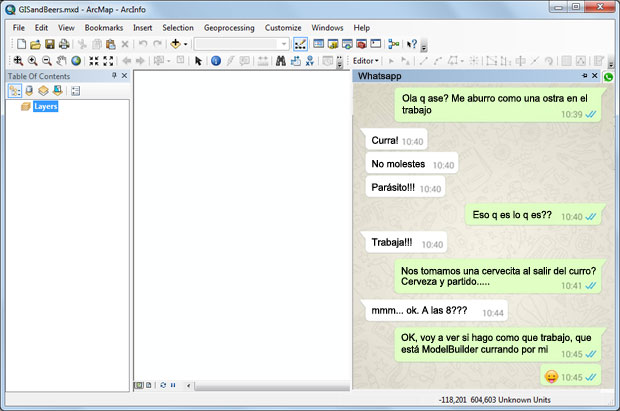Select the Identify tool
This screenshot has height=411, width=620.
[x=216, y=61]
